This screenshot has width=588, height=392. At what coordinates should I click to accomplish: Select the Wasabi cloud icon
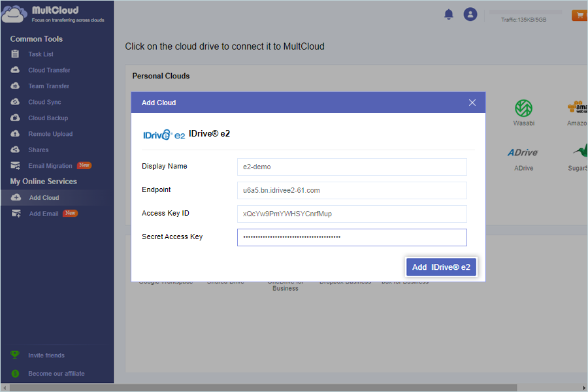tap(523, 108)
